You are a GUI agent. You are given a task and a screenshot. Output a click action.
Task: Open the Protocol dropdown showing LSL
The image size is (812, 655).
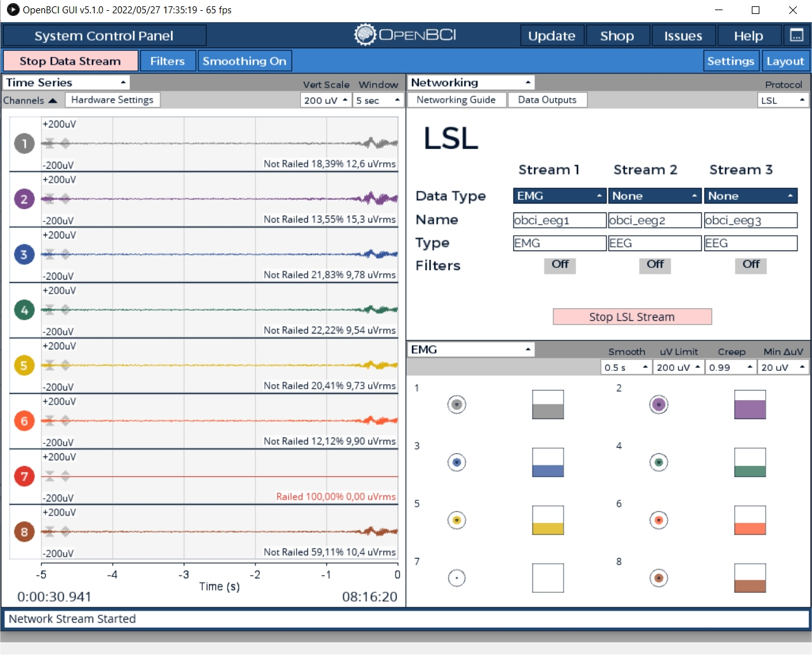point(783,100)
